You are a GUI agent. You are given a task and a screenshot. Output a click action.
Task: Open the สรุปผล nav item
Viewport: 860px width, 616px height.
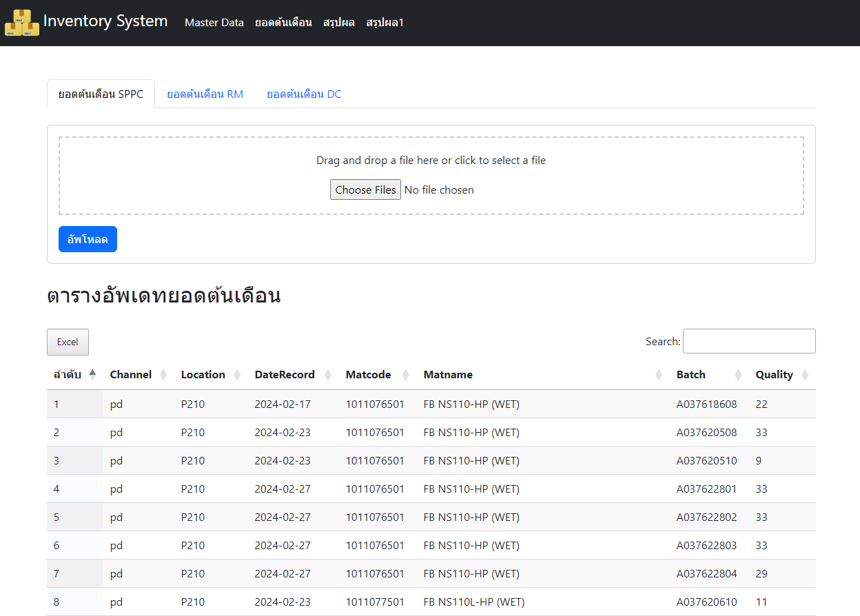[339, 23]
